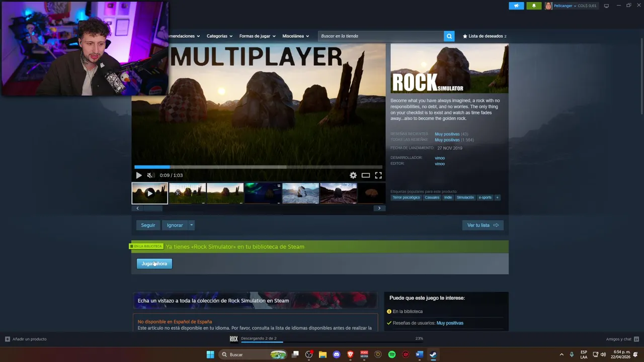Open Steam notifications bell
Screen dimensions: 644x362
pyautogui.click(x=534, y=6)
